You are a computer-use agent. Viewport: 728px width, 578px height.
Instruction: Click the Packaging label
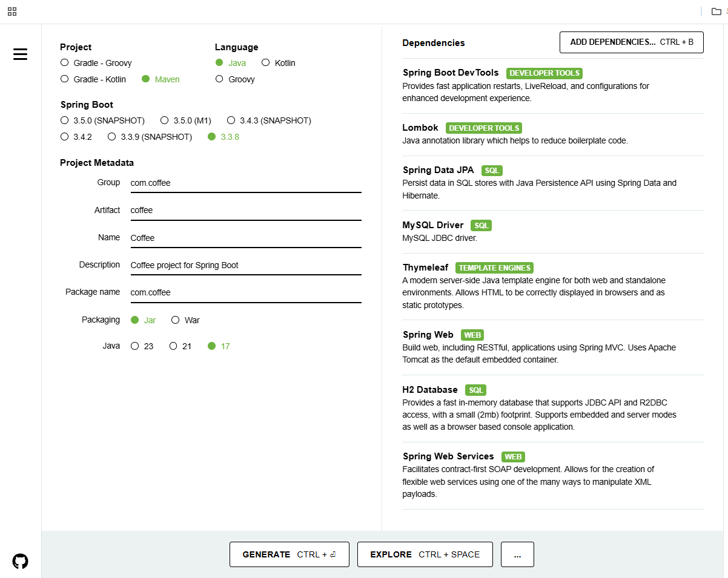pyautogui.click(x=101, y=320)
